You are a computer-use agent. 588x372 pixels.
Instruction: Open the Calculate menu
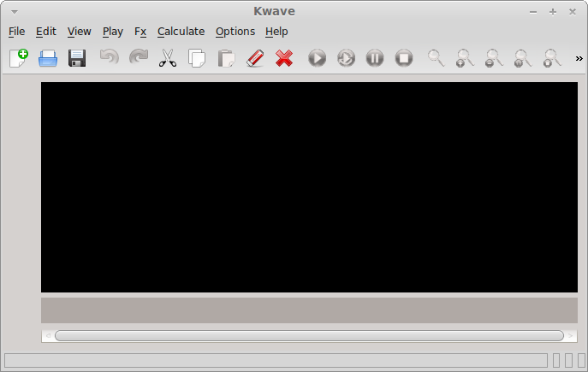(x=181, y=32)
